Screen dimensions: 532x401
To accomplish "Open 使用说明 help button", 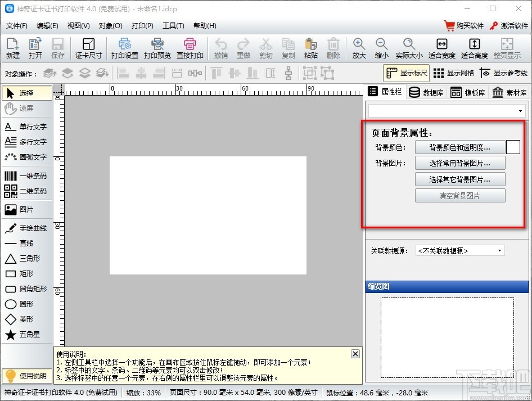I will pyautogui.click(x=27, y=376).
